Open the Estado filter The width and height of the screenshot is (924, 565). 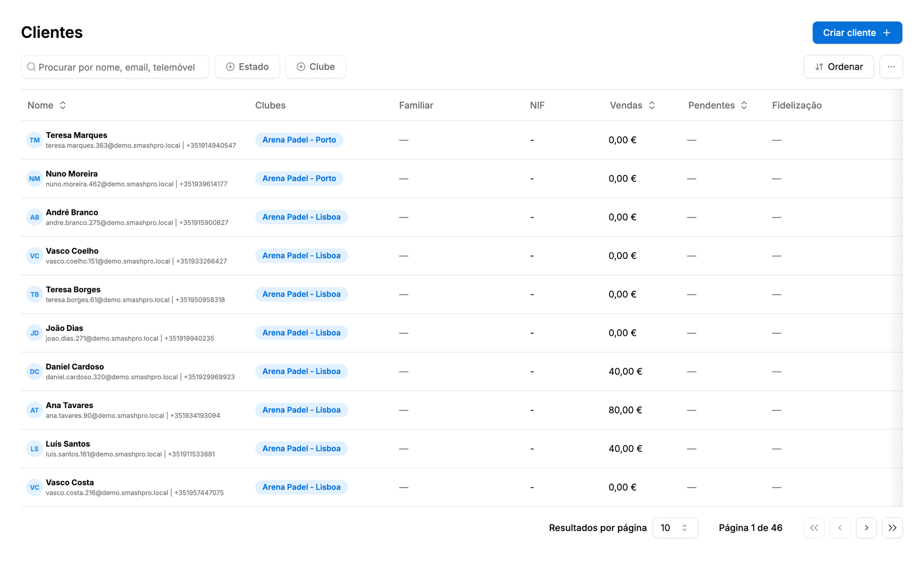click(247, 67)
